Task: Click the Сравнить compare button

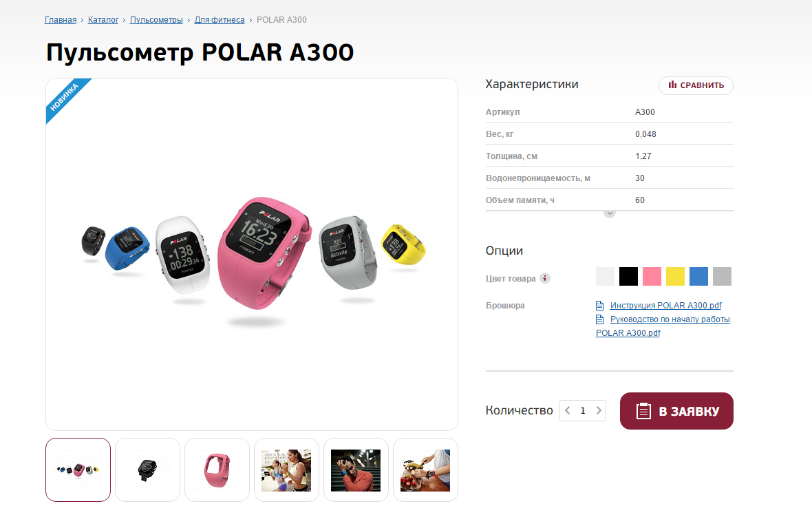Action: click(696, 85)
